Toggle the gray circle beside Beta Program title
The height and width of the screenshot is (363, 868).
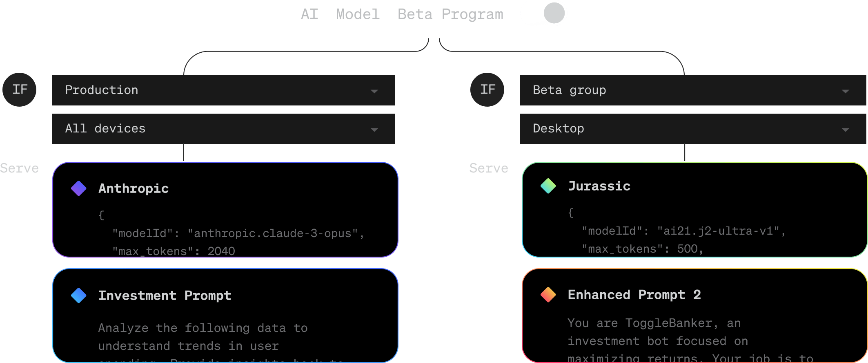pyautogui.click(x=554, y=13)
